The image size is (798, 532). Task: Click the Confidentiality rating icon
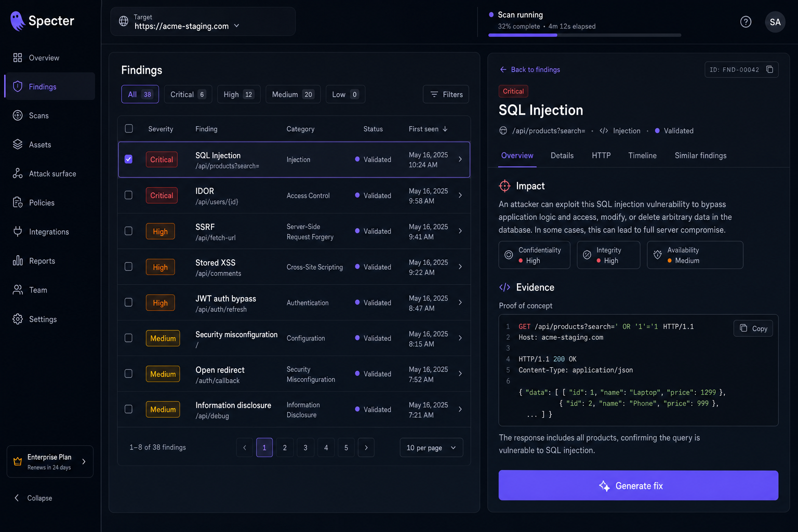click(509, 255)
